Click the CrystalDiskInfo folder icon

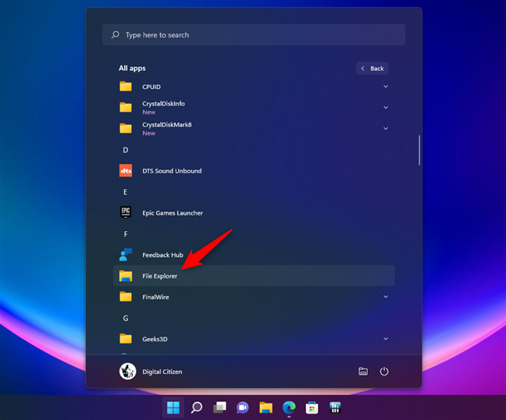point(126,108)
